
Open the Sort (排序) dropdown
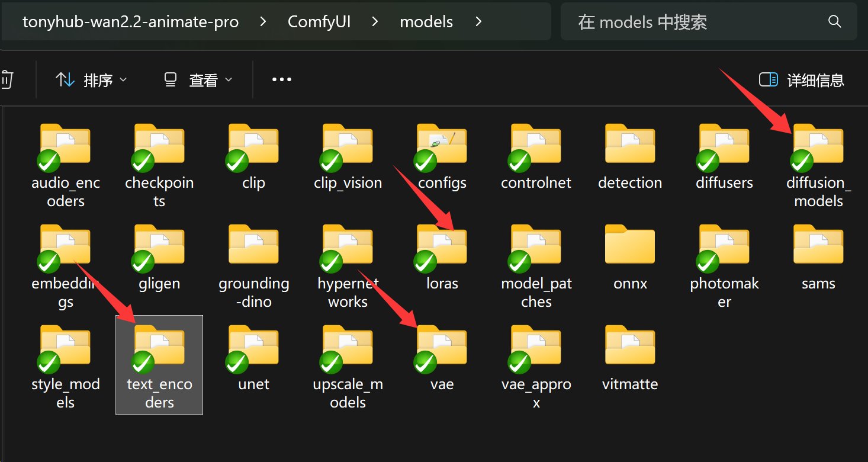(91, 80)
